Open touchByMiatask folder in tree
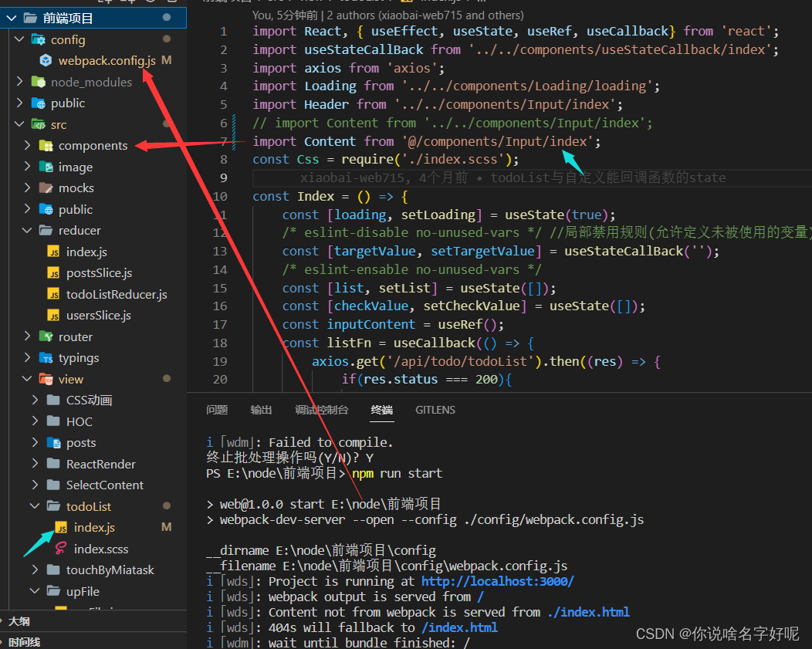This screenshot has height=649, width=812. [x=110, y=570]
